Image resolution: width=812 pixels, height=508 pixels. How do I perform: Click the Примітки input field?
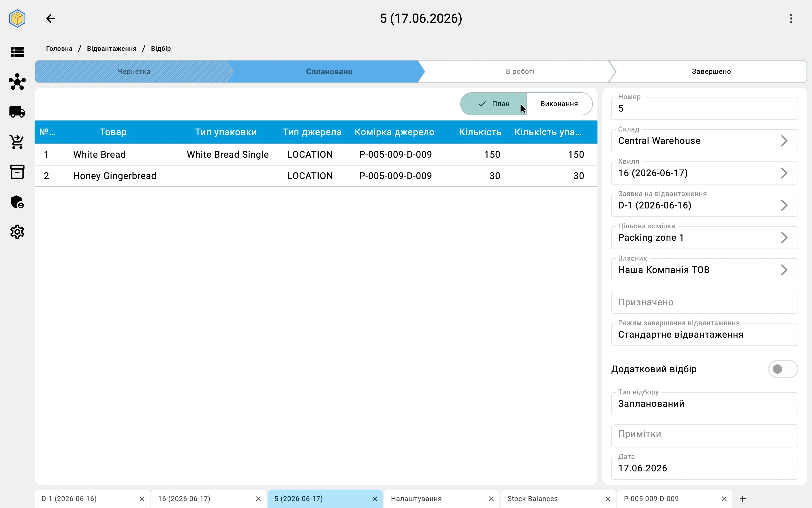click(704, 436)
